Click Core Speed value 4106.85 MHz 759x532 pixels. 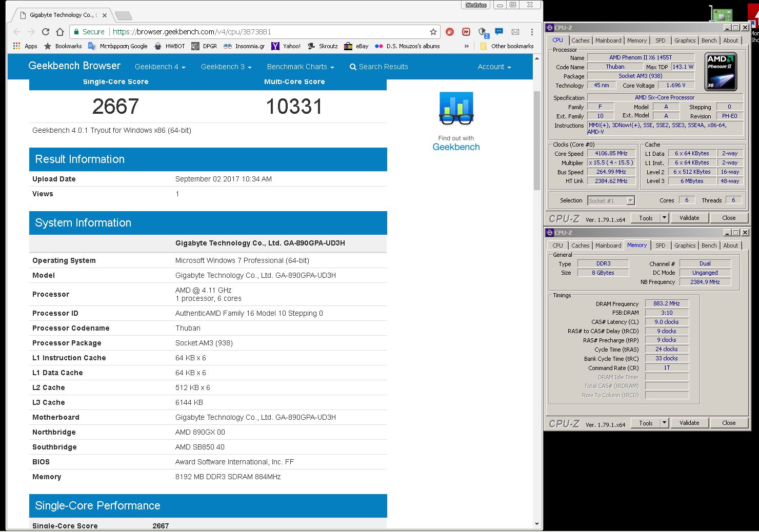[611, 153]
